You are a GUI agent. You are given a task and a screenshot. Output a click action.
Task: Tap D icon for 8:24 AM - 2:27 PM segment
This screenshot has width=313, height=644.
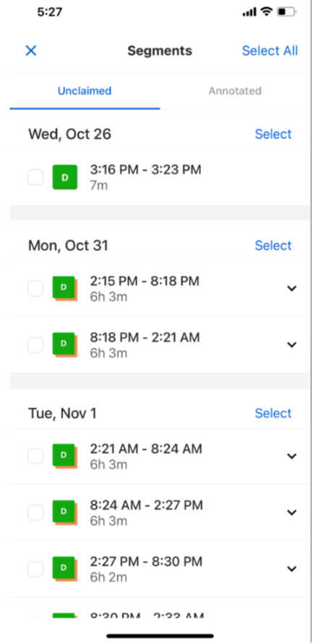click(x=65, y=512)
